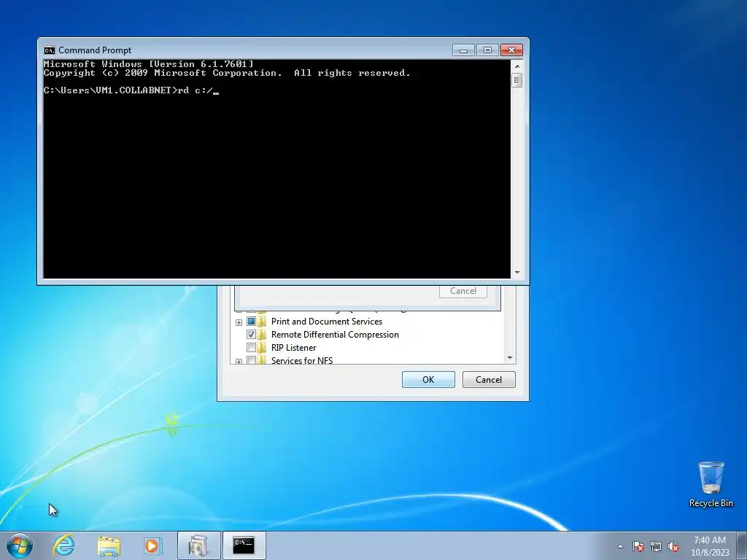Viewport: 747px width, 560px height.
Task: Click the Show desktop strip
Action: tap(742, 545)
